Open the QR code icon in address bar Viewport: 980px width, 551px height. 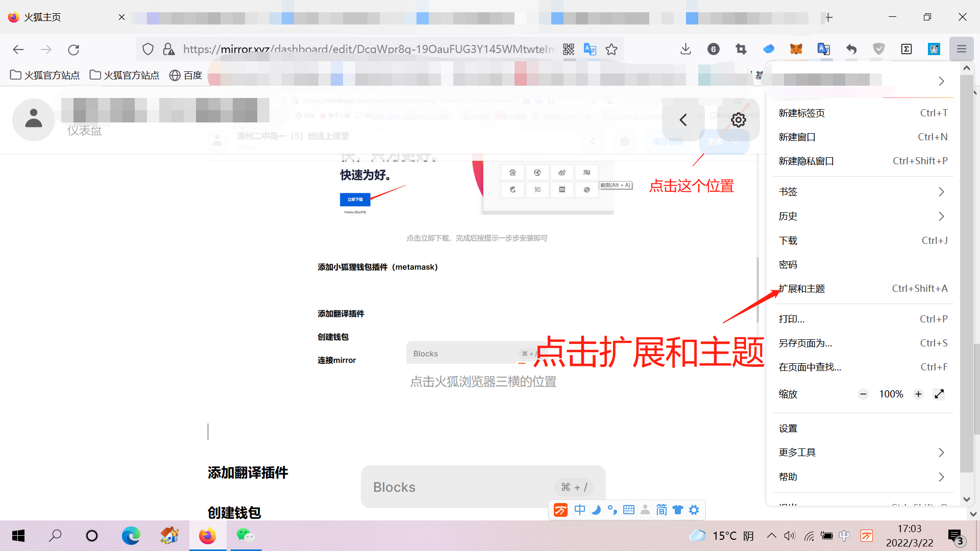pyautogui.click(x=569, y=49)
